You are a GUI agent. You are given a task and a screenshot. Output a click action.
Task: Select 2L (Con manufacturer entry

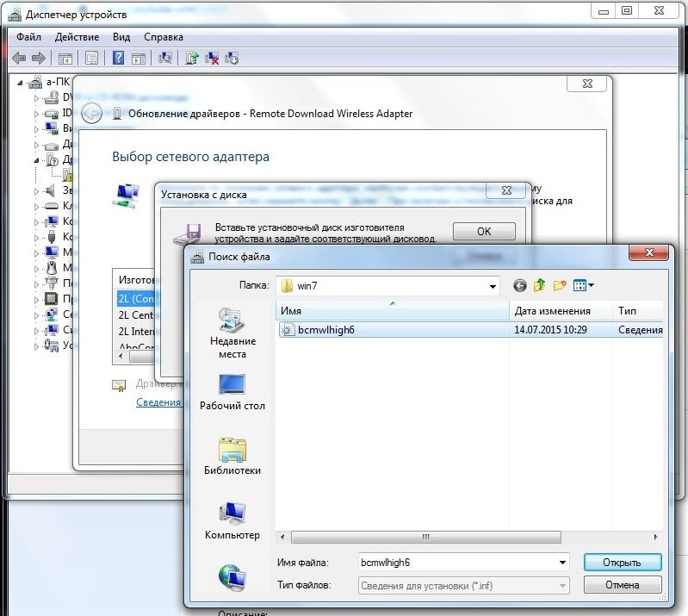[x=136, y=299]
